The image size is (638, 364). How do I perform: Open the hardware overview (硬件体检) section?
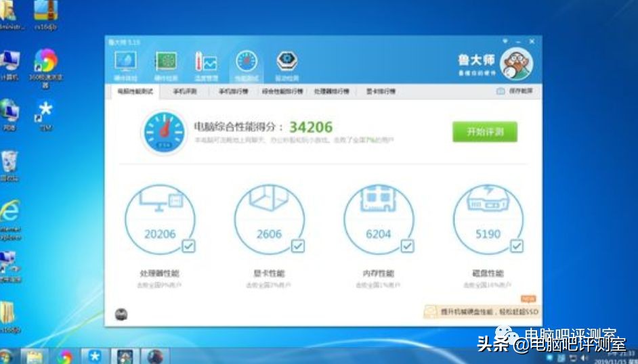click(125, 66)
